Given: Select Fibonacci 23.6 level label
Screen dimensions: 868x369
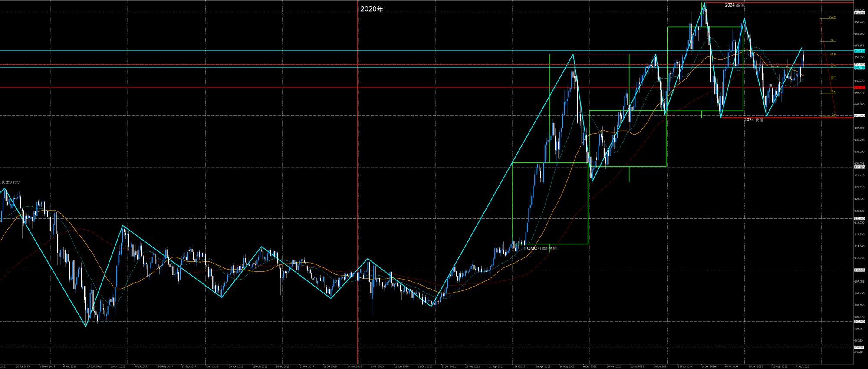Looking at the screenshot, I should tap(832, 92).
